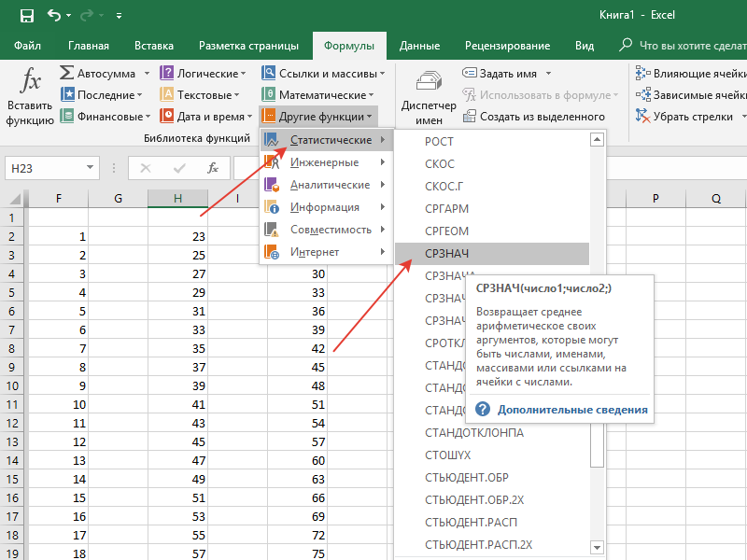Click Влияющие ячейки trace precedents
The height and width of the screenshot is (560, 747).
coord(690,74)
